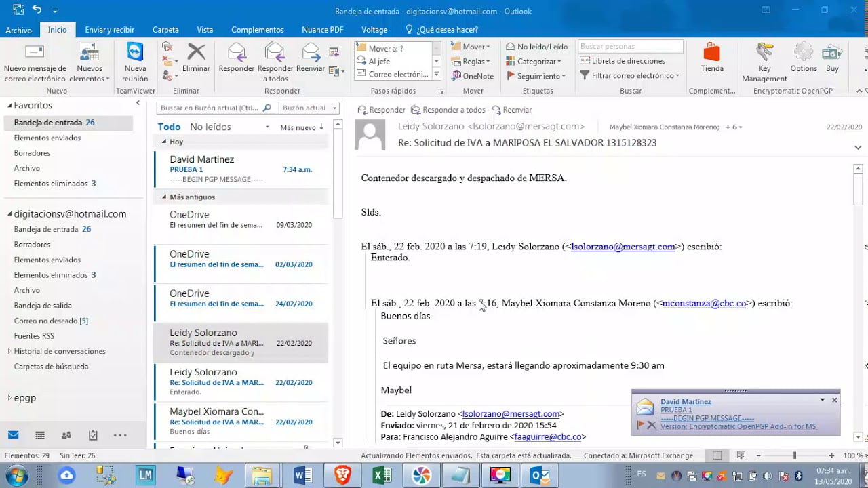Image resolution: width=868 pixels, height=488 pixels.
Task: Switch to the Carpeta tab
Action: click(165, 30)
